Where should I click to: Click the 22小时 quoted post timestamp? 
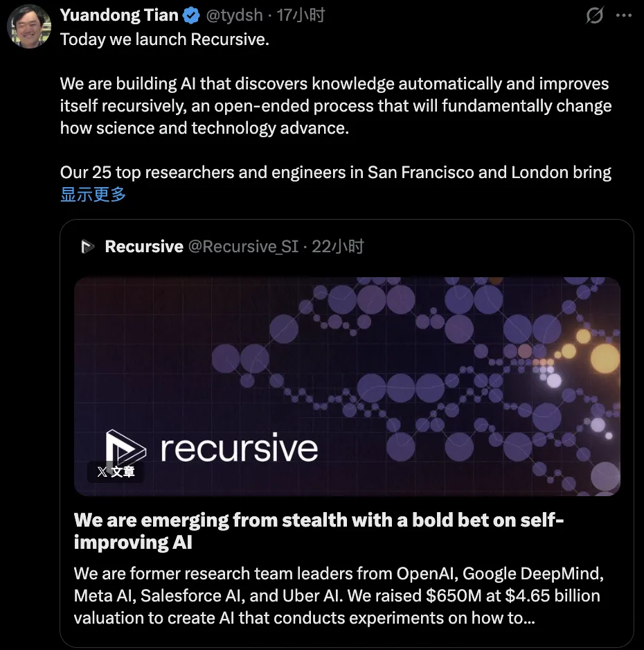click(337, 247)
